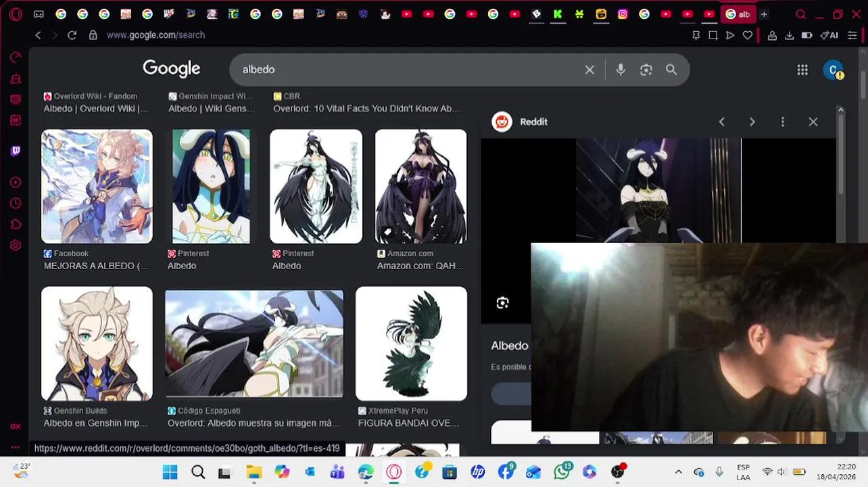Select Amazon.com QAH Albedo thumbnail
Image resolution: width=868 pixels, height=487 pixels.
point(420,186)
